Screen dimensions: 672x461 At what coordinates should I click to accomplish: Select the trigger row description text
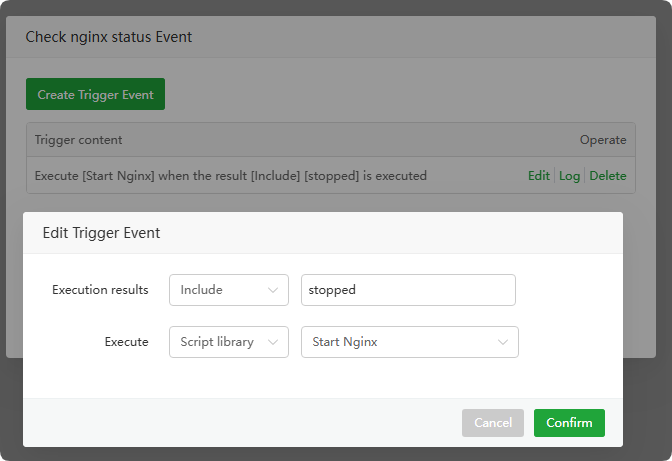[x=230, y=176]
